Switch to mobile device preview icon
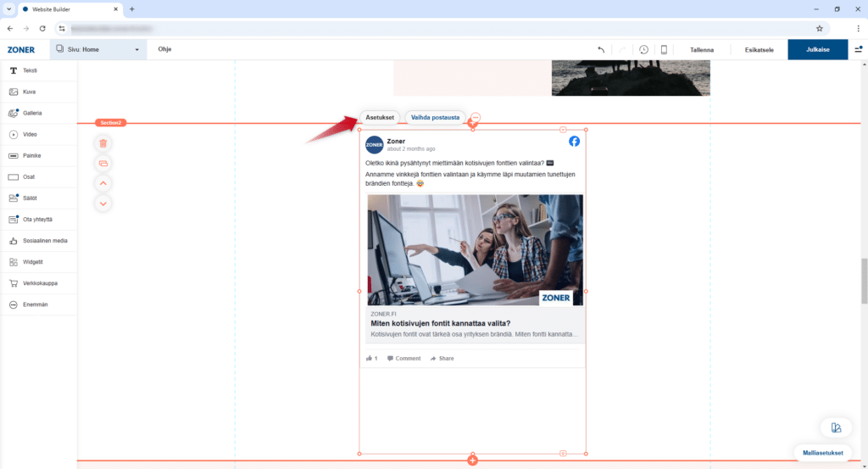 pos(665,50)
